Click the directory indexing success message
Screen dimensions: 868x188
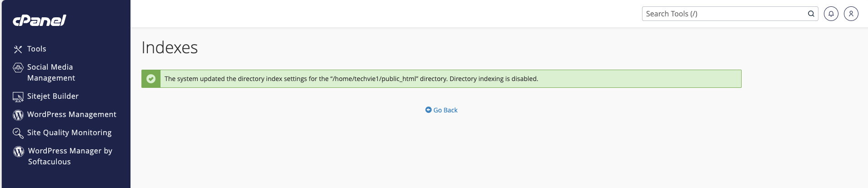[x=351, y=79]
